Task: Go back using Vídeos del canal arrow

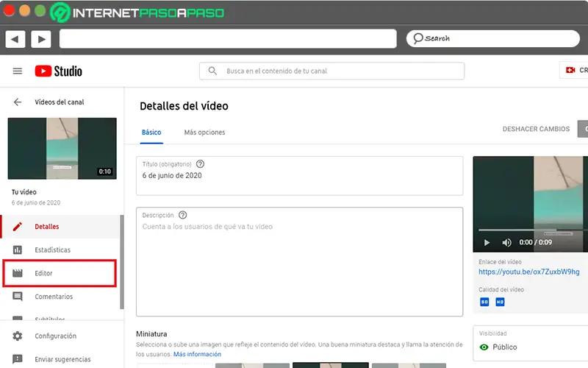Action: coord(17,102)
